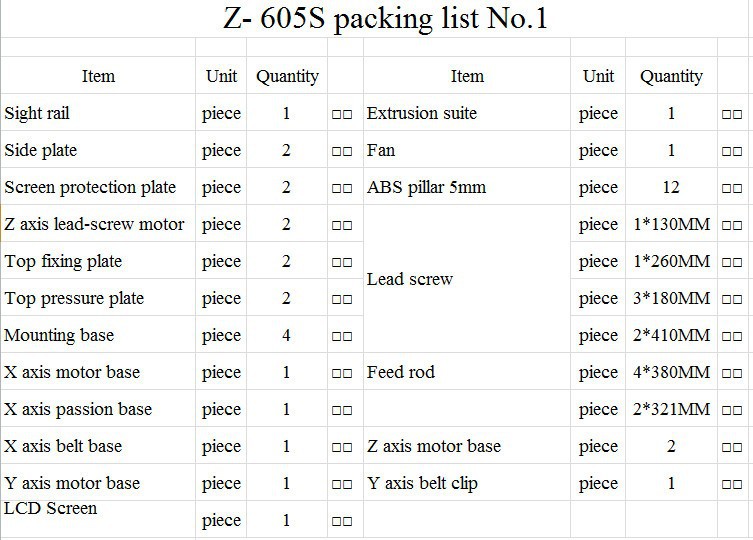Check the boxes for ABS pillar 5mm
This screenshot has width=753, height=540.
point(731,188)
